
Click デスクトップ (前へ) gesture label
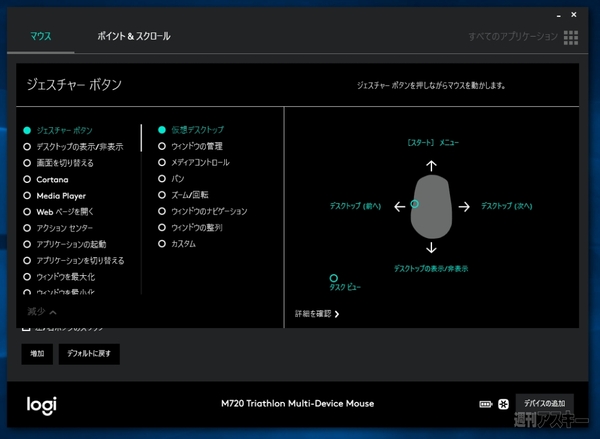pos(355,206)
